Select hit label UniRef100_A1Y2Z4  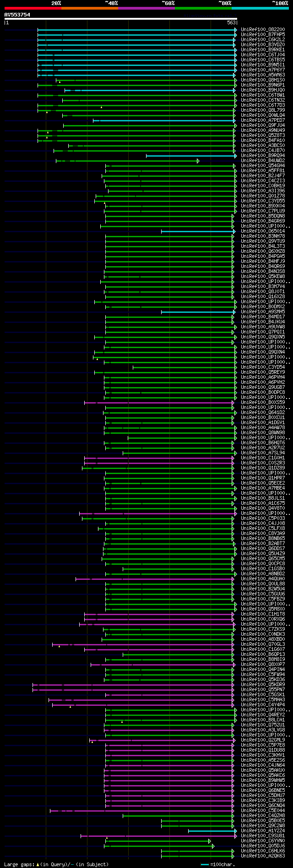(x=263, y=831)
